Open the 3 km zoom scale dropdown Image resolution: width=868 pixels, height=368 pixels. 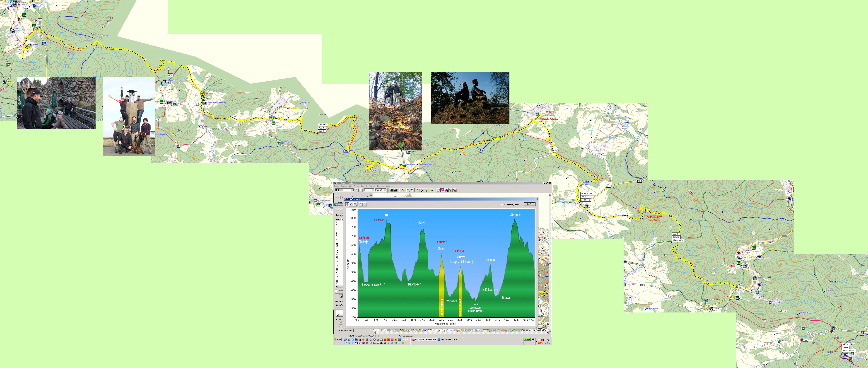click(x=373, y=190)
